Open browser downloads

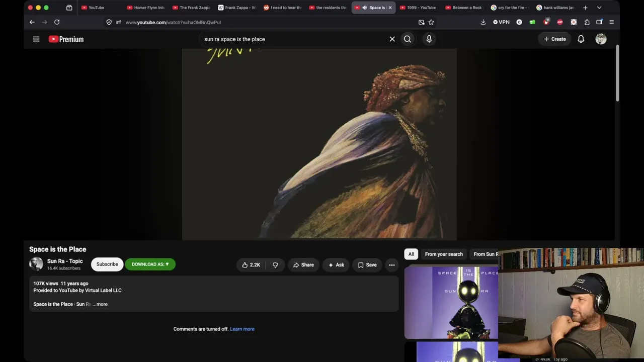pyautogui.click(x=483, y=22)
